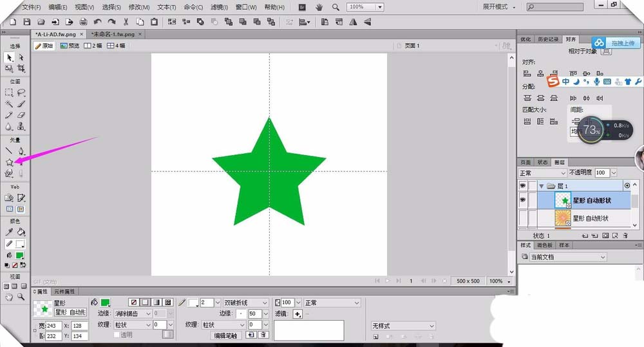Open the green fill color swatch
This screenshot has width=644, height=347.
coord(105,302)
